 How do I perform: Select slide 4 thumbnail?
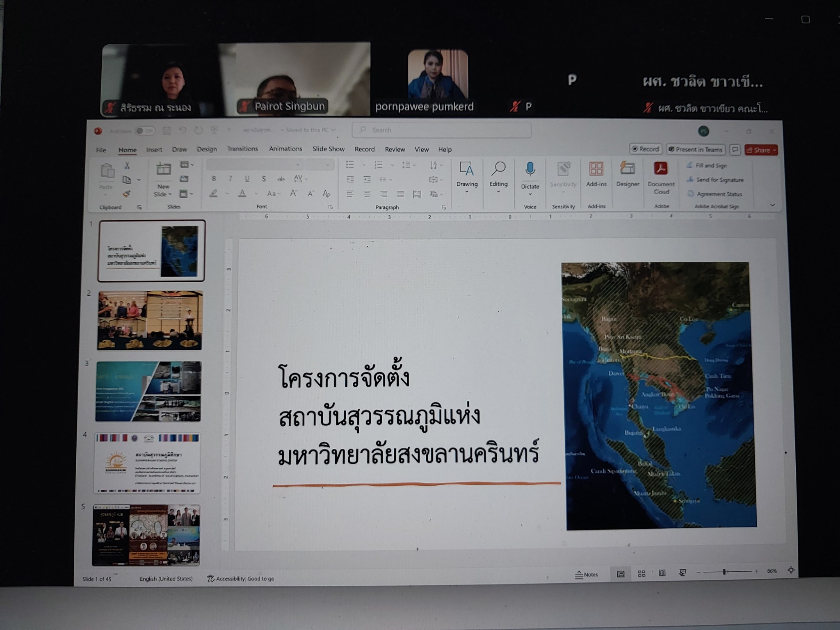(x=147, y=463)
